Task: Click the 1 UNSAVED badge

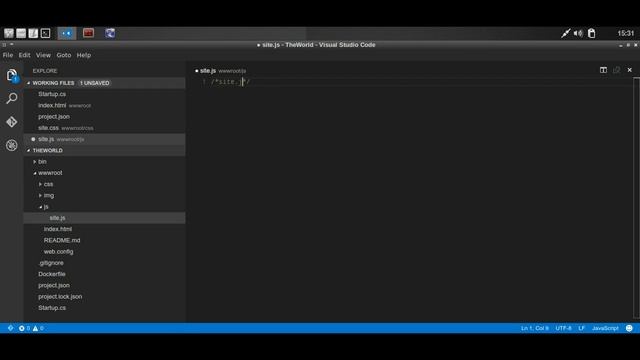Action: coord(95,83)
